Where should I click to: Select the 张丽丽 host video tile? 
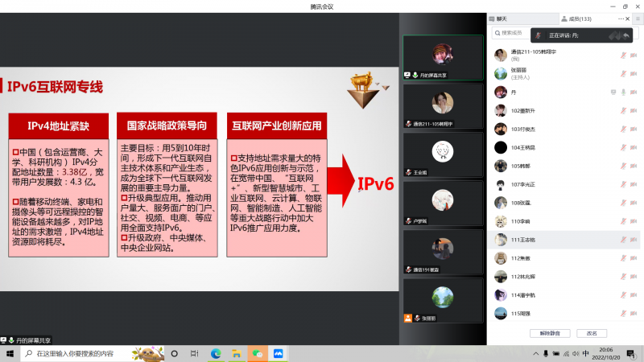pyautogui.click(x=443, y=301)
